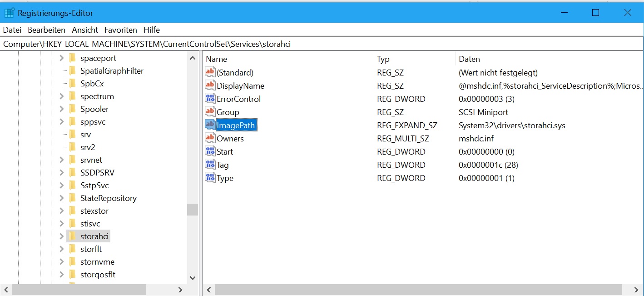Open the Hilfe menu
Viewport: 644px width, 296px height.
pyautogui.click(x=152, y=30)
